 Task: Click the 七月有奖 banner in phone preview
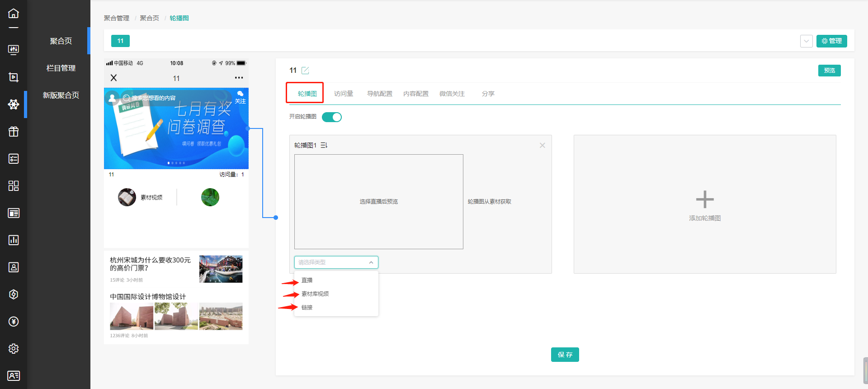[x=176, y=128]
